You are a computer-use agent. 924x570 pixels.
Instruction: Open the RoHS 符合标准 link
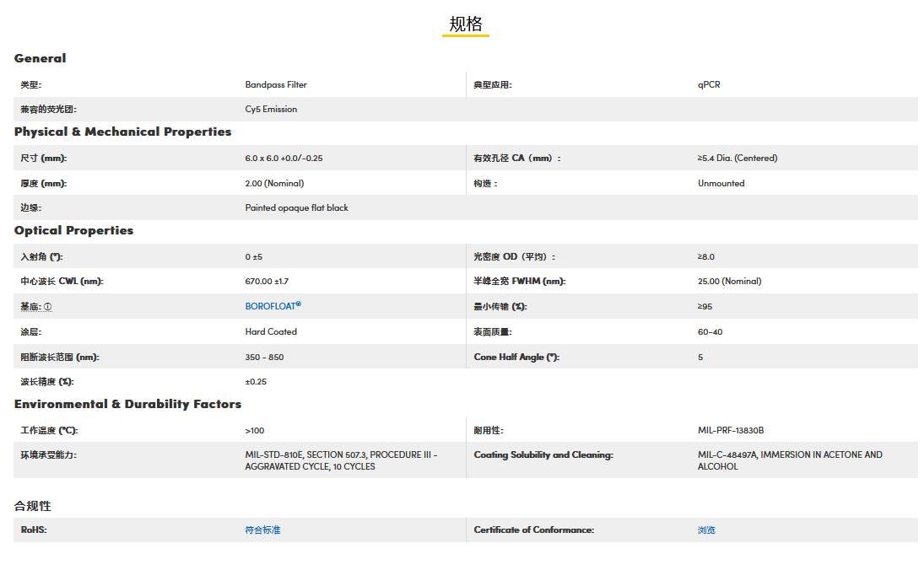point(262,530)
